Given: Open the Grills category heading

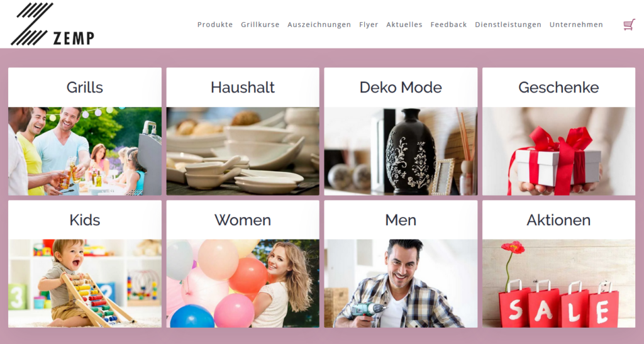Looking at the screenshot, I should (x=85, y=87).
